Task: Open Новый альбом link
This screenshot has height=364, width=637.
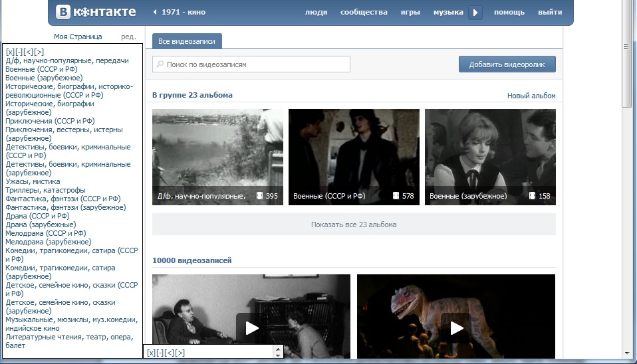Action: [x=531, y=96]
